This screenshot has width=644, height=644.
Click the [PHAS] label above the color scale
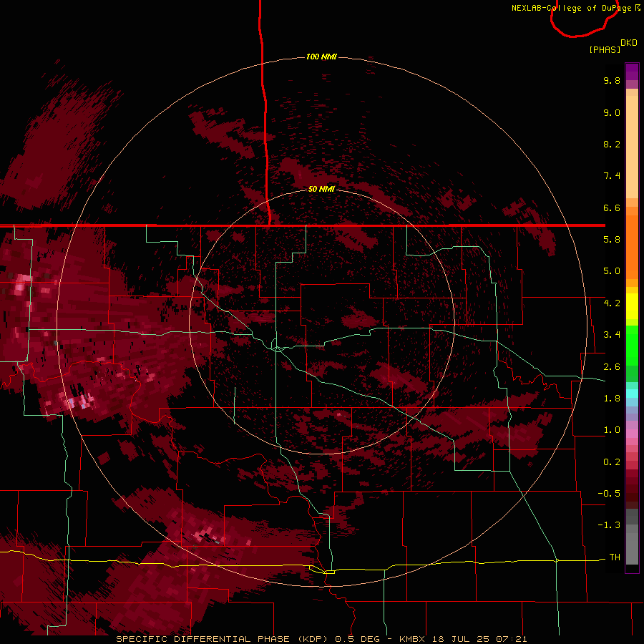pyautogui.click(x=605, y=49)
